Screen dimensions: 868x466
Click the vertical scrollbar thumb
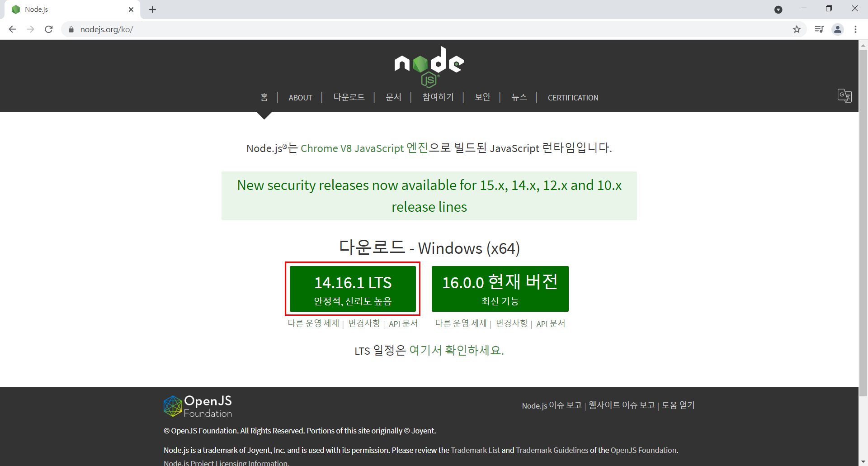click(863, 223)
